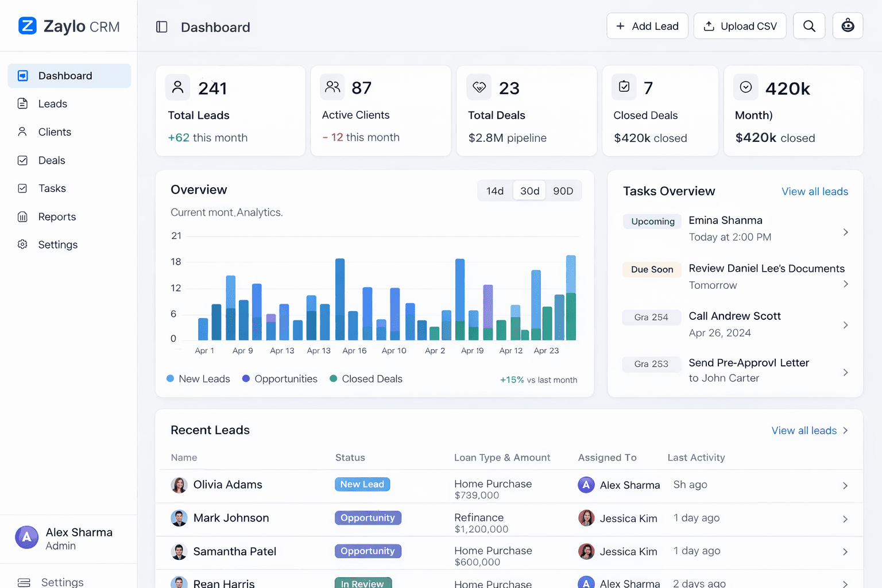Click the Add Lead button
The width and height of the screenshot is (882, 588).
click(647, 26)
